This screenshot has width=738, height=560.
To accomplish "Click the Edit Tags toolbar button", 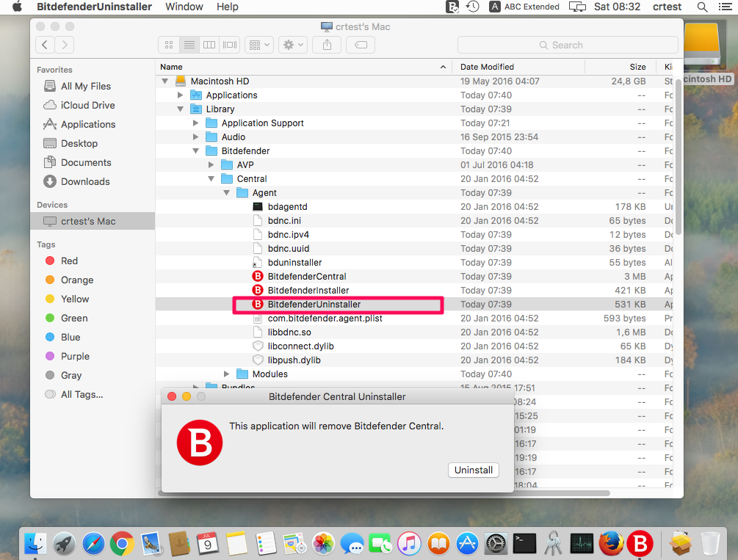I will (x=361, y=45).
